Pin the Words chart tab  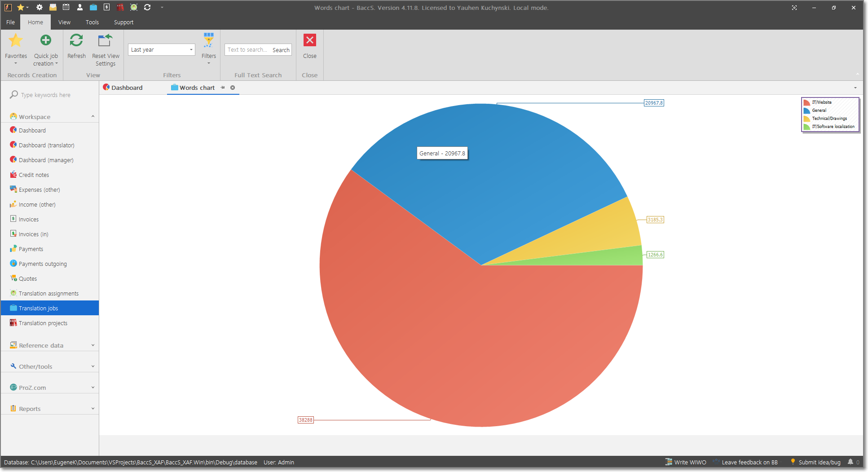223,88
